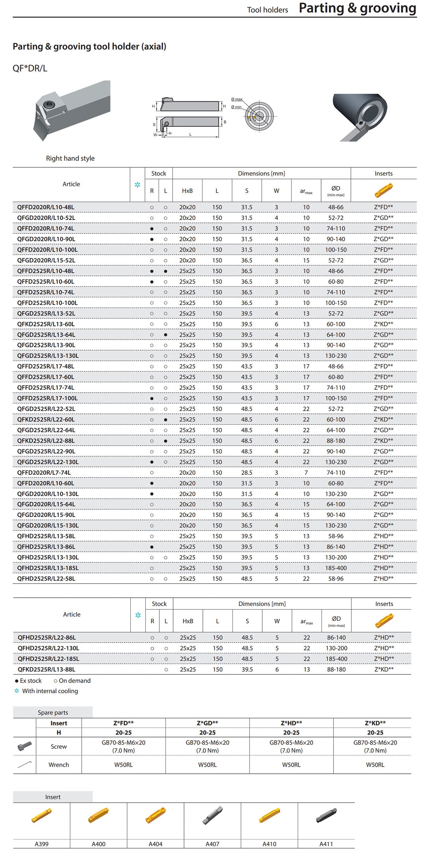Click article QFHD2525R/L13-185L
Screen dimensions: 424x868
point(48,568)
